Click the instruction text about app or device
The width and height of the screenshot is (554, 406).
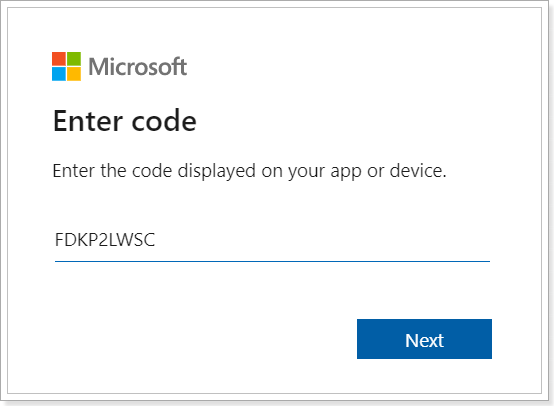click(x=249, y=171)
